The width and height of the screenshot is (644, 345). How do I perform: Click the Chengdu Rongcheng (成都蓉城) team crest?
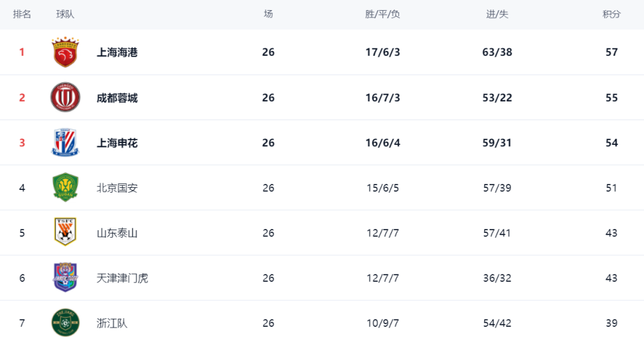coord(65,97)
